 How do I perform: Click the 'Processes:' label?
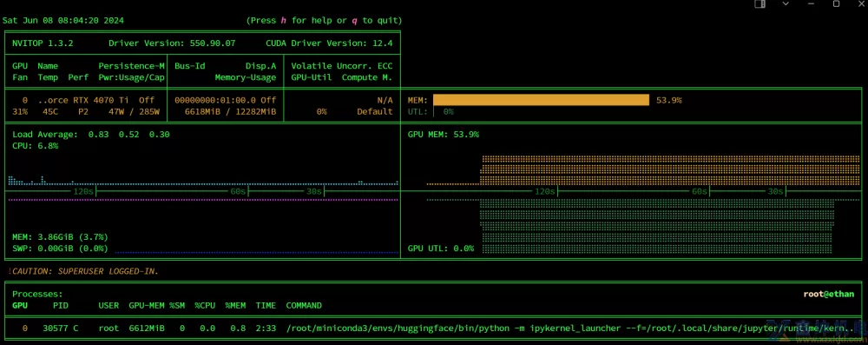point(37,294)
